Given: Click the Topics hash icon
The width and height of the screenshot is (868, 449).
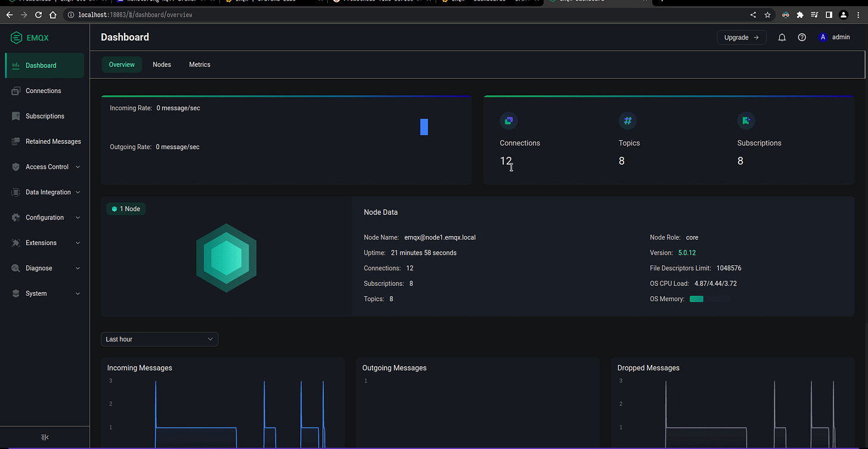Looking at the screenshot, I should point(628,120).
